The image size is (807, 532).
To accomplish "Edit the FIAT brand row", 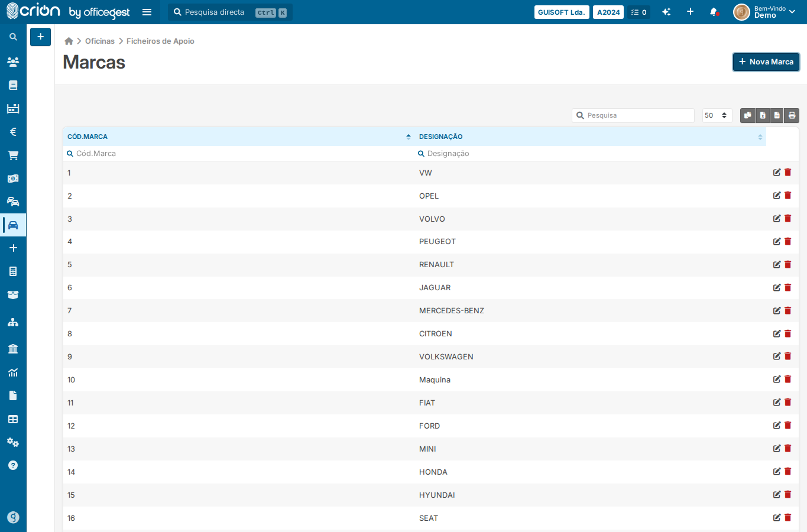I will click(x=777, y=403).
